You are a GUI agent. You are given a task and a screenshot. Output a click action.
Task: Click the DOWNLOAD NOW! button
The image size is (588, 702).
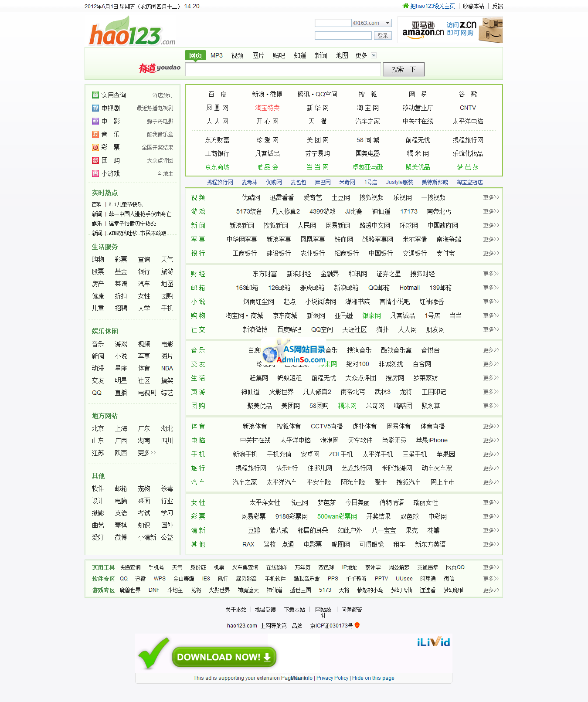(224, 657)
